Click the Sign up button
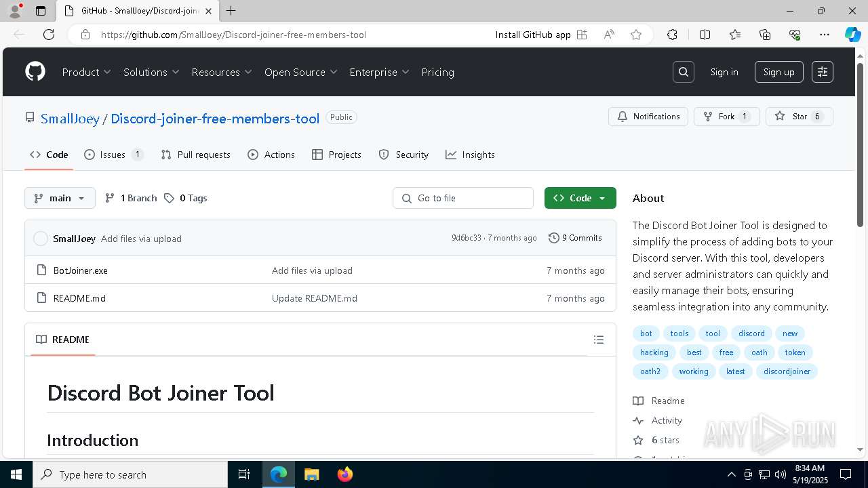 click(x=779, y=72)
